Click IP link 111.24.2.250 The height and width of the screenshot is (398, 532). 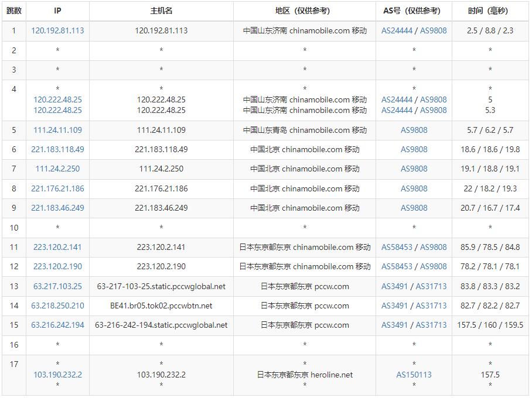[57, 169]
